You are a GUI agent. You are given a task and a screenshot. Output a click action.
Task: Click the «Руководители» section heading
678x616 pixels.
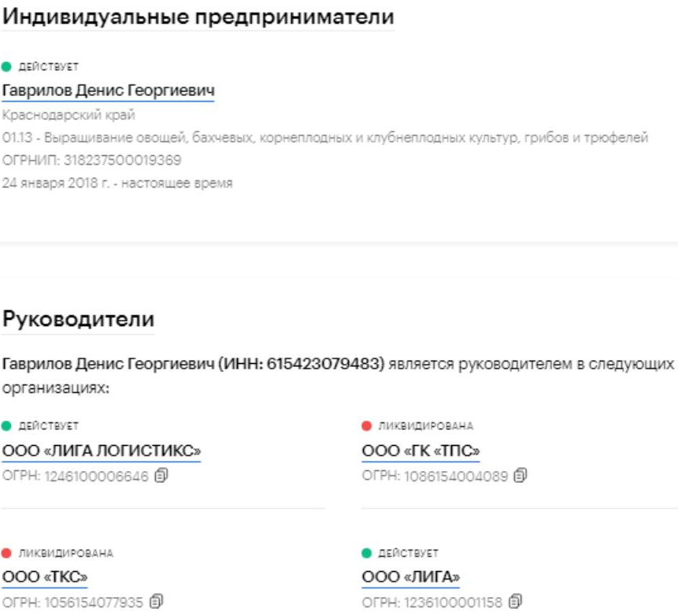[x=78, y=319]
